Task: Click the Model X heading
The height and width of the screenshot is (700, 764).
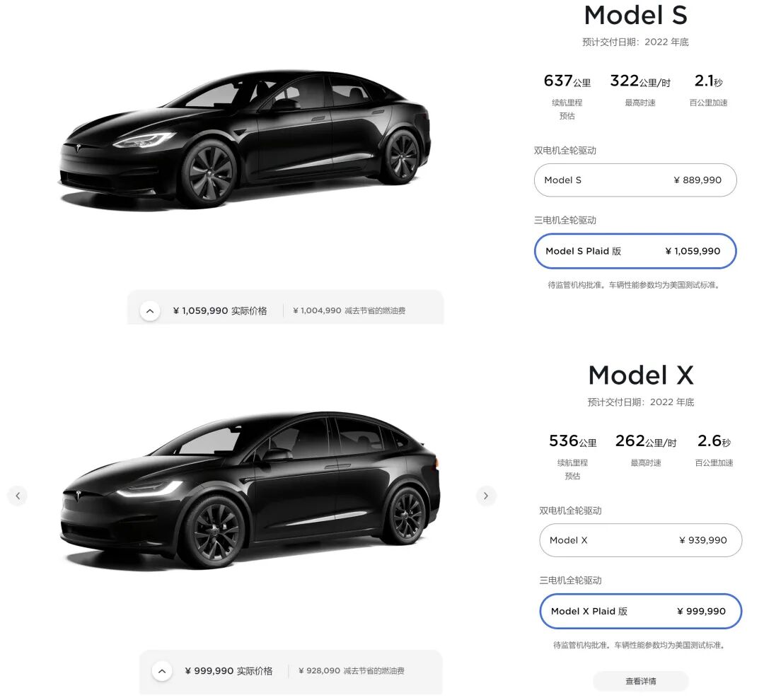Action: coord(640,375)
